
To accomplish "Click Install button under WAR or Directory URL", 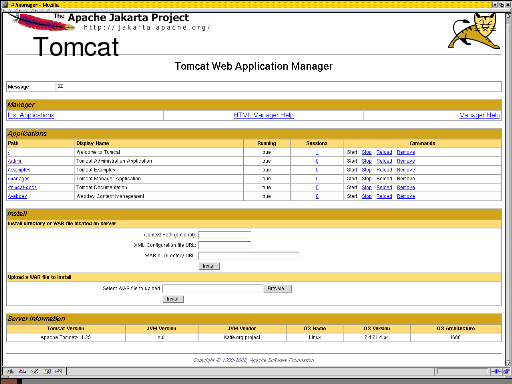I will 209,266.
